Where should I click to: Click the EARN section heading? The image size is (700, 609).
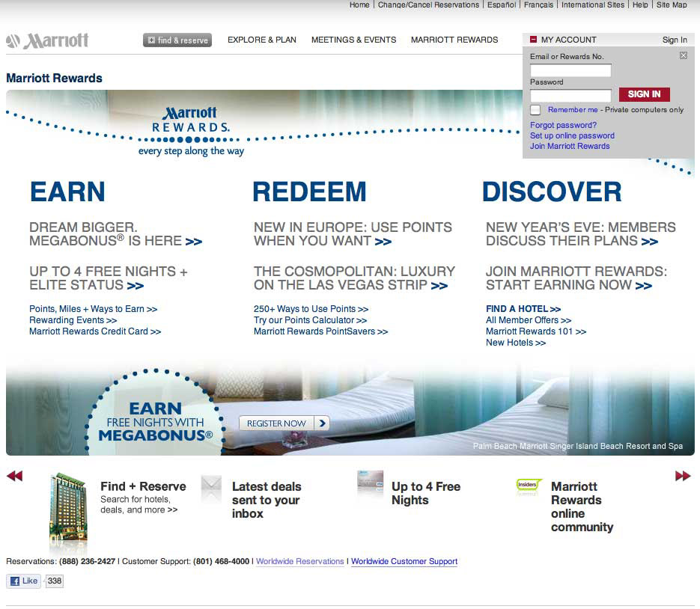tap(67, 192)
